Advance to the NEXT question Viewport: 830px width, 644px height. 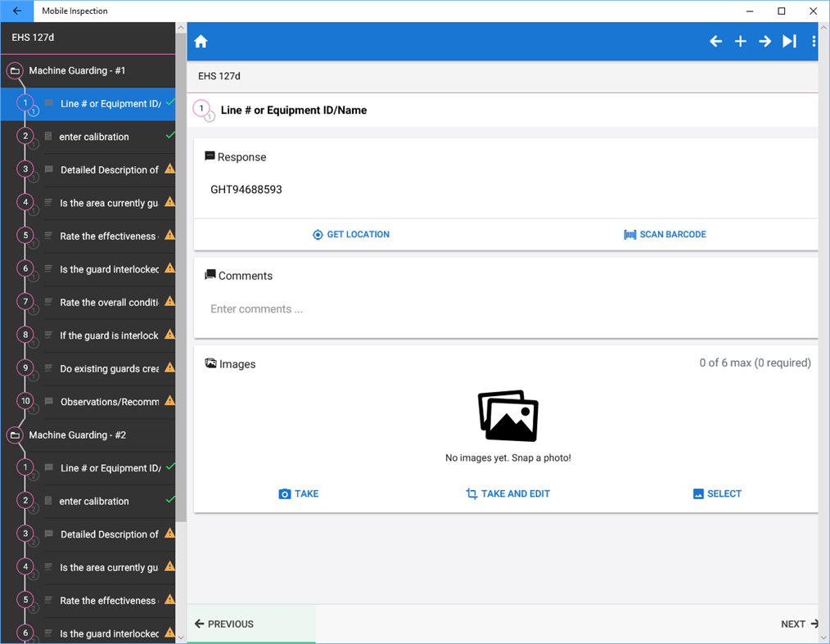(798, 624)
